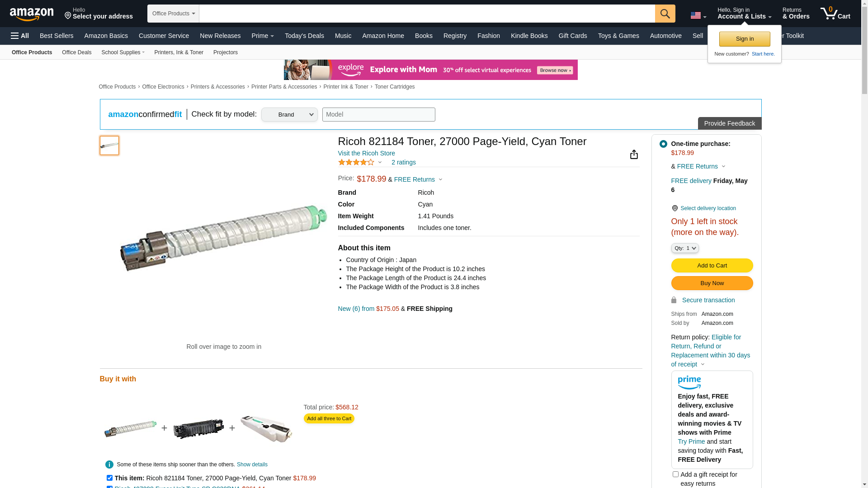Click the magnifying glass search button
The width and height of the screenshot is (868, 488).
665,14
